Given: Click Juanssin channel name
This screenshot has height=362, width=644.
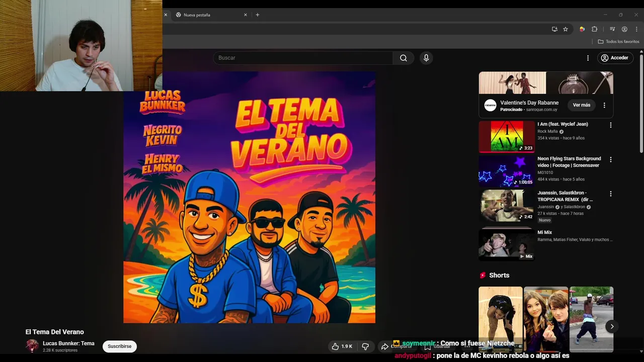Looking at the screenshot, I should point(545,207).
